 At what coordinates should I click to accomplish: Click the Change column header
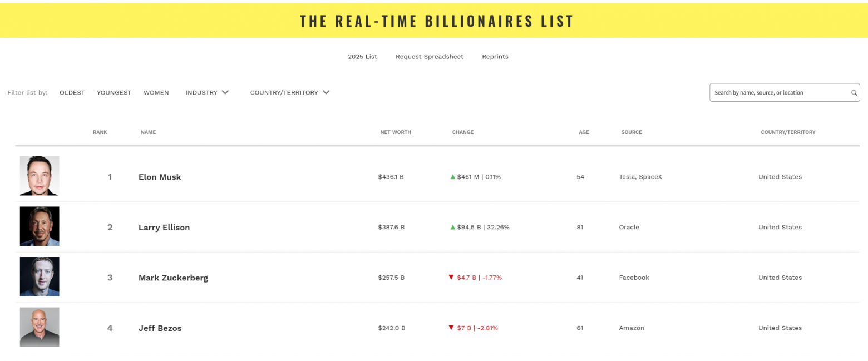[x=463, y=132]
